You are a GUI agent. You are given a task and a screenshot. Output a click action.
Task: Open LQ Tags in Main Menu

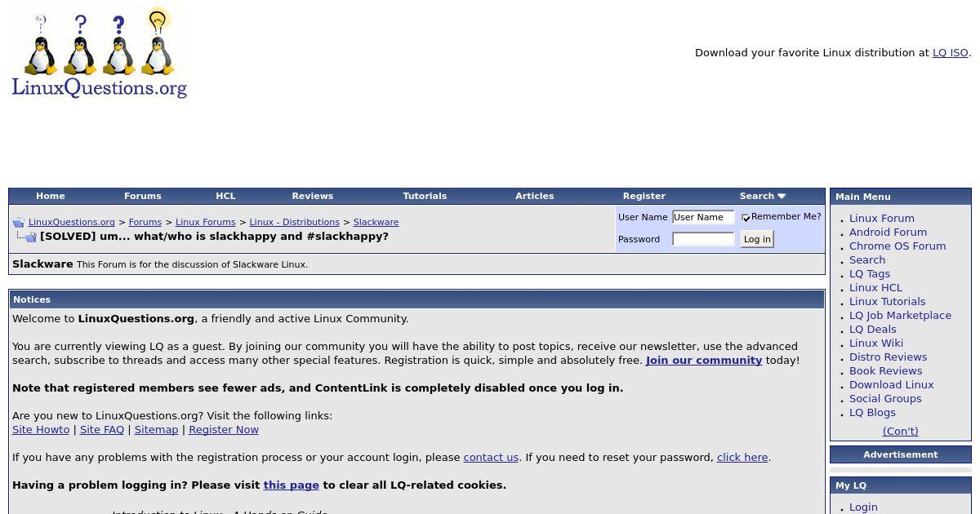pyautogui.click(x=870, y=274)
